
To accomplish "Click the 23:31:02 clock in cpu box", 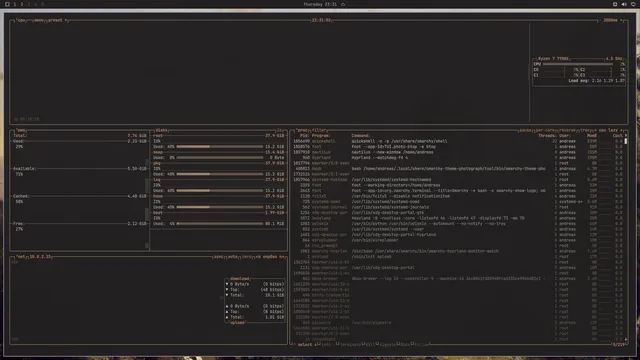I will pos(321,20).
